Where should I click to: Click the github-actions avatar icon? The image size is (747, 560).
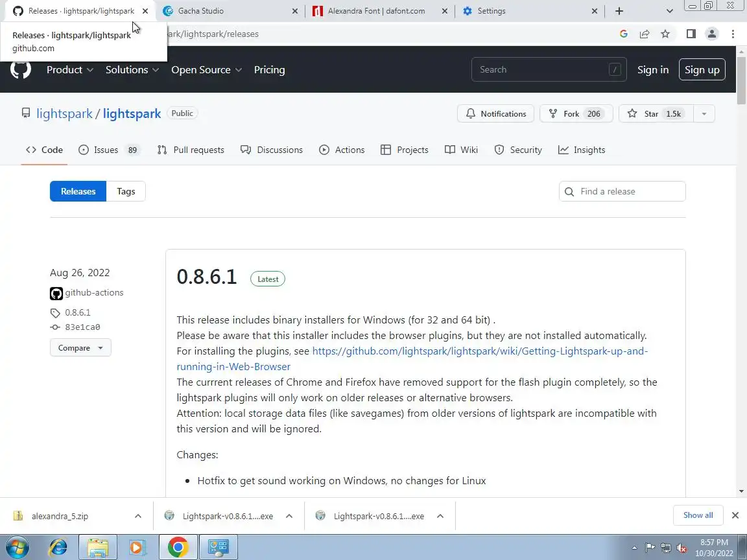tap(56, 294)
